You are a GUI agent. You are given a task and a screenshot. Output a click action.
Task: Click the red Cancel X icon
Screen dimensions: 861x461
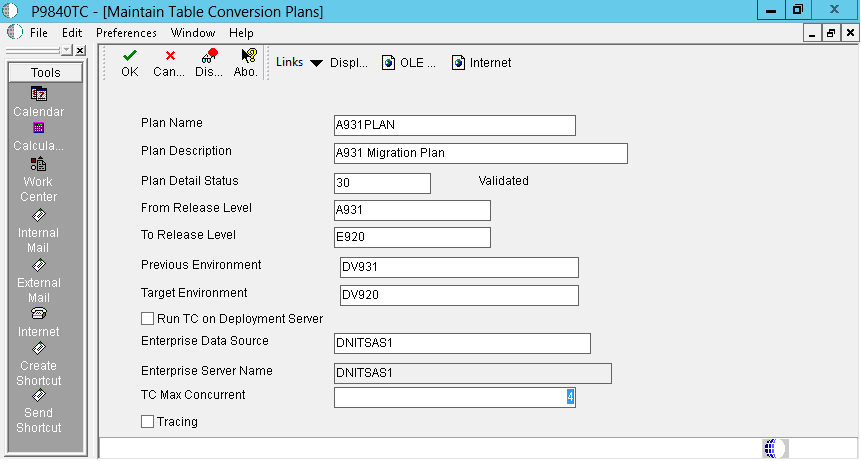(170, 55)
